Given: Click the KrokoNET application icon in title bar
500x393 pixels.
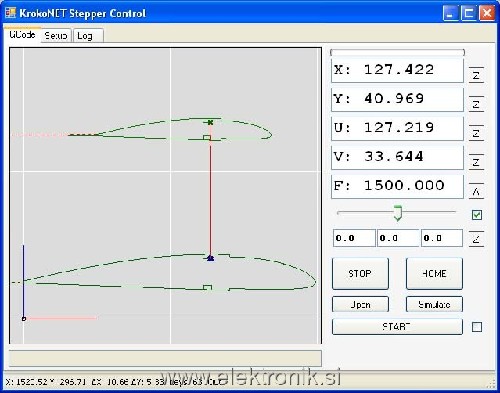Looking at the screenshot, I should pyautogui.click(x=10, y=13).
